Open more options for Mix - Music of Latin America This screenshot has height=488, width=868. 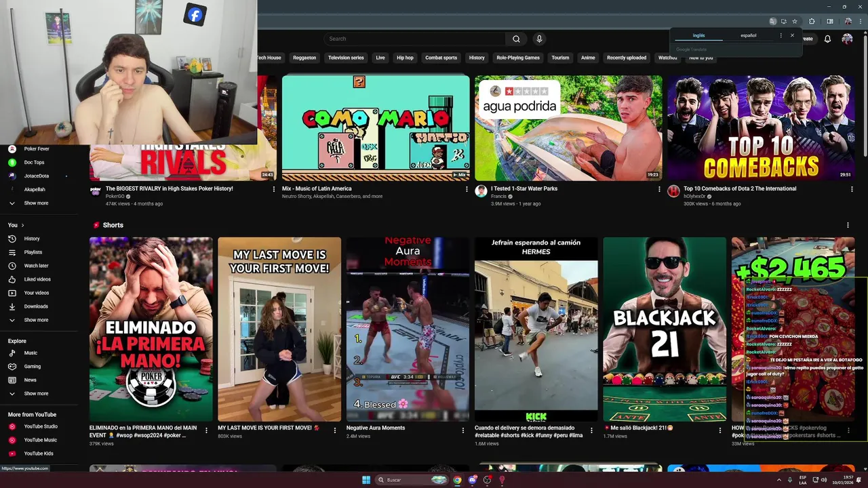[x=467, y=189]
